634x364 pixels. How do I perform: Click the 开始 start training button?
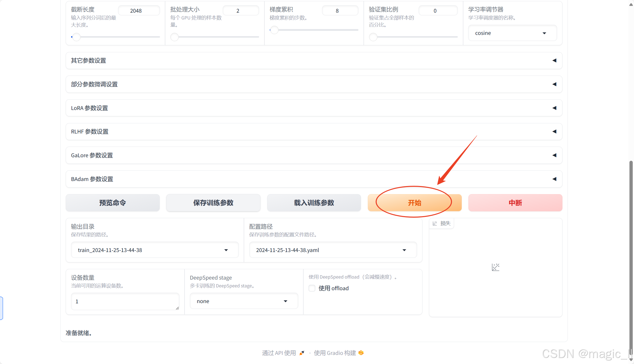(x=415, y=203)
